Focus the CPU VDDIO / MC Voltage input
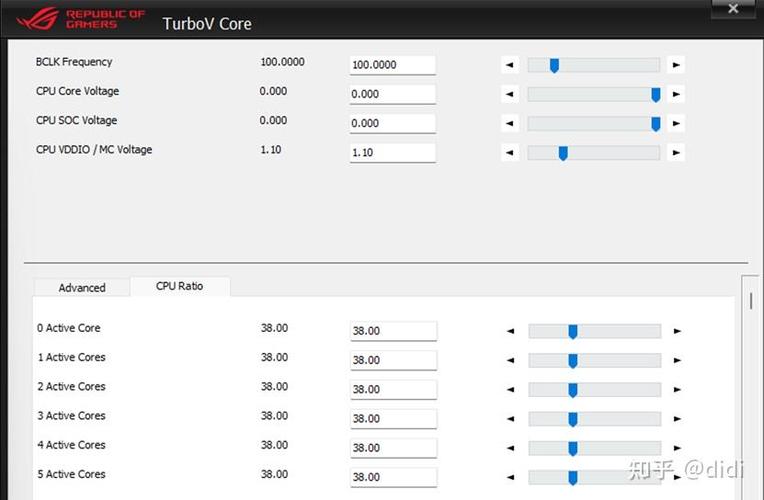Screen dimensions: 764x500 click(x=392, y=153)
